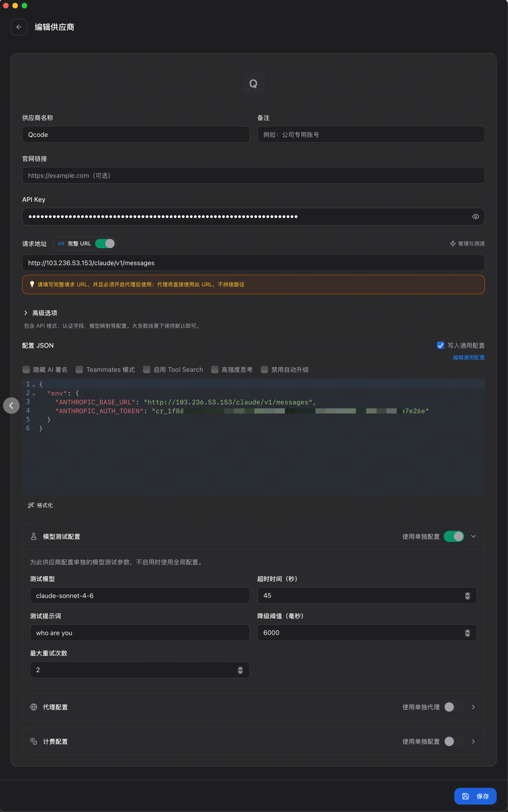Viewport: 508px width, 812px height.
Task: Click the left circular chevron arrow
Action: tap(12, 406)
